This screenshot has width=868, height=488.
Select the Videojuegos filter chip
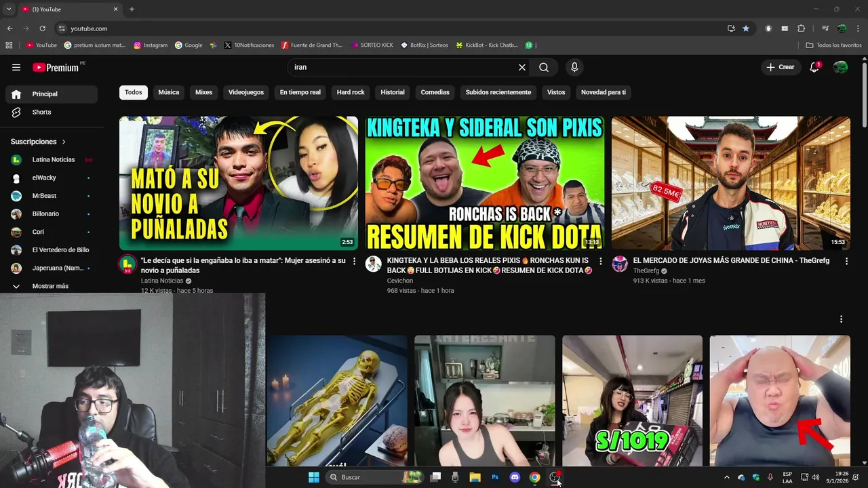coord(246,92)
